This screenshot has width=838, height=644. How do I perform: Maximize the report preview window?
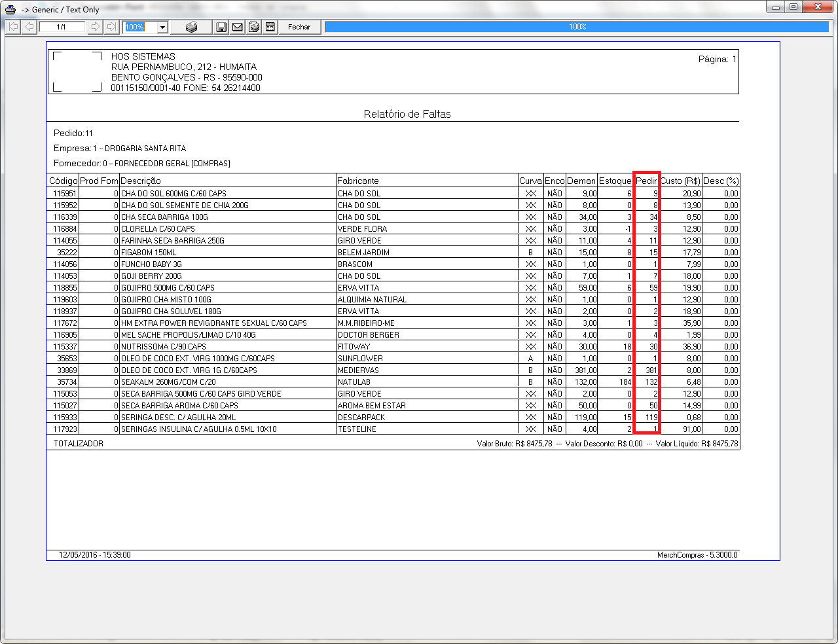[x=793, y=7]
